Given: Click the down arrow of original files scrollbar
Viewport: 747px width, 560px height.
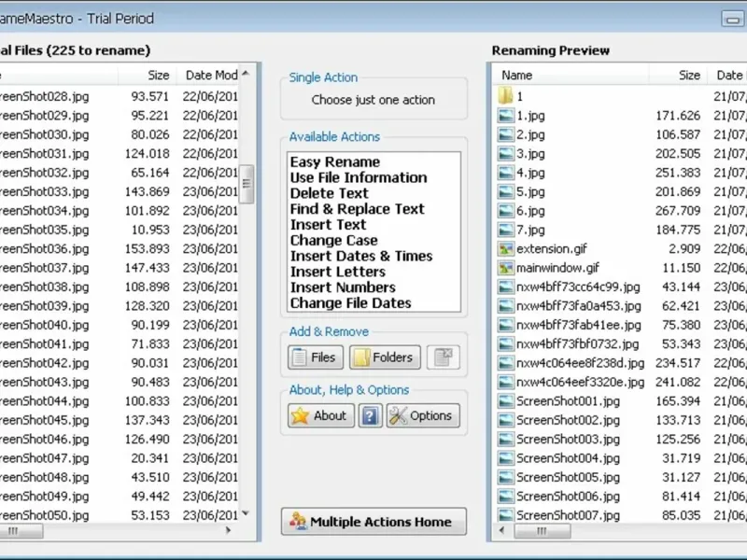Looking at the screenshot, I should [246, 513].
